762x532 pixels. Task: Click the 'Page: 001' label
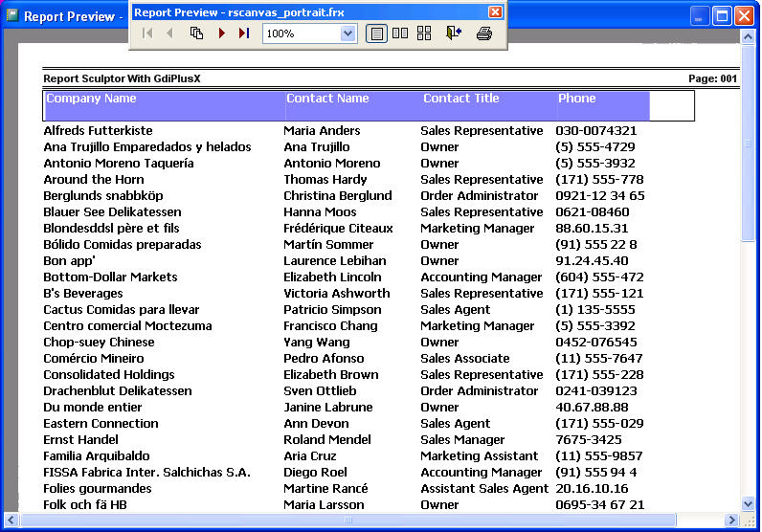point(712,78)
